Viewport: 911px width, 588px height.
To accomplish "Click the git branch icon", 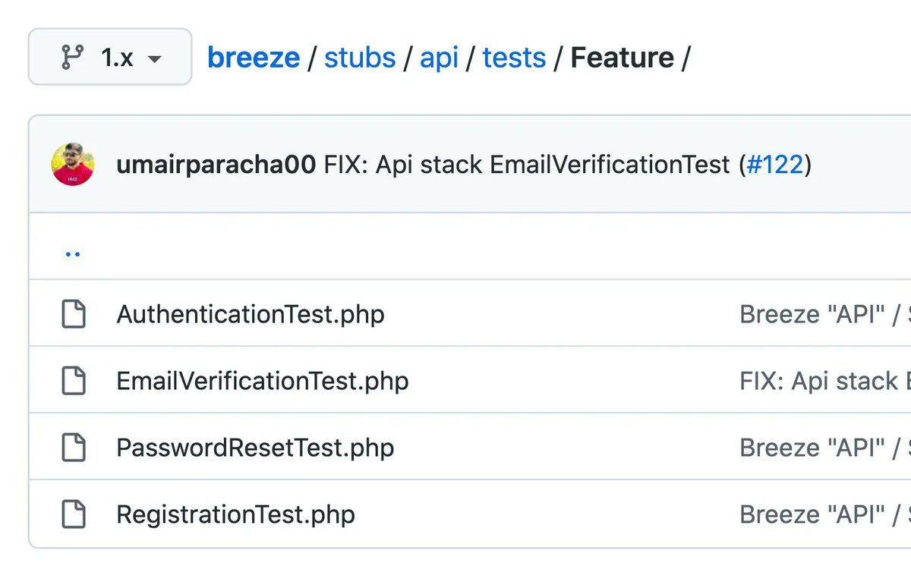I will coord(73,58).
